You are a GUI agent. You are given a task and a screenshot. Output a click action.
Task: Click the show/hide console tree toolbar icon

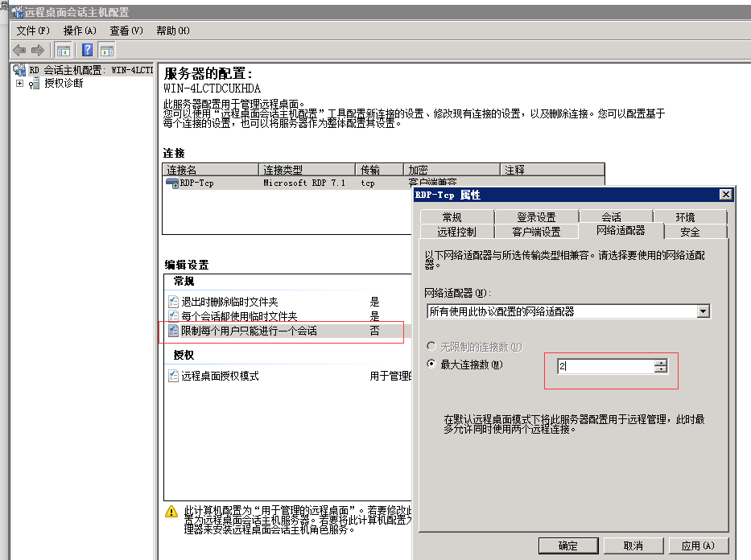pyautogui.click(x=63, y=50)
